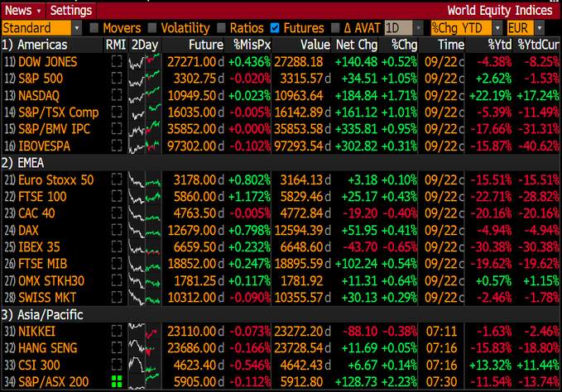This screenshot has width=562, height=392.
Task: Open the 2Day sparkline chart for DAX
Action: click(144, 230)
